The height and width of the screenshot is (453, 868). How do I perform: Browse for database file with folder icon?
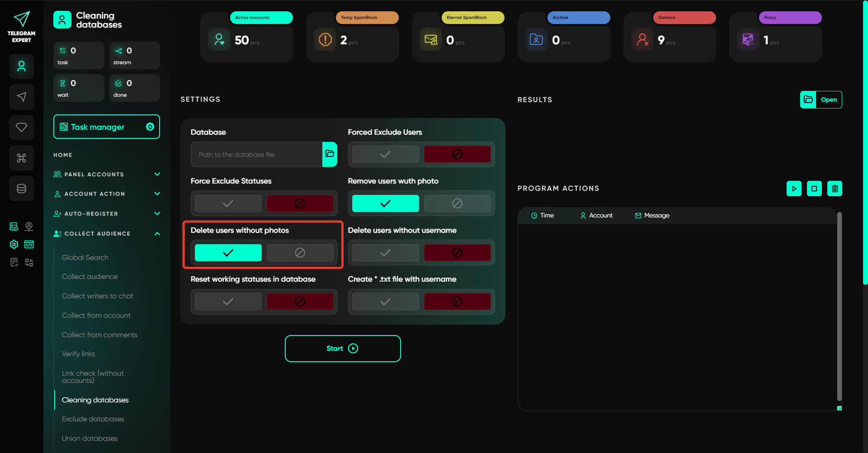click(330, 154)
